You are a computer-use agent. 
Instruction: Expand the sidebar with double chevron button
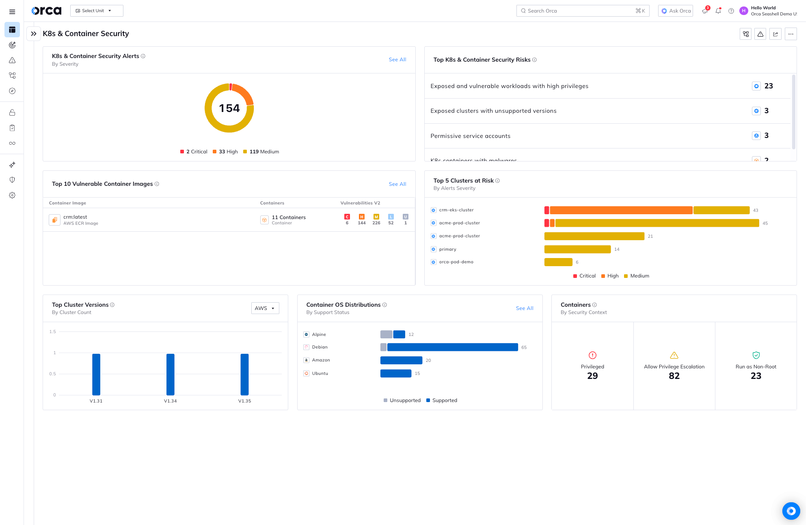click(34, 34)
